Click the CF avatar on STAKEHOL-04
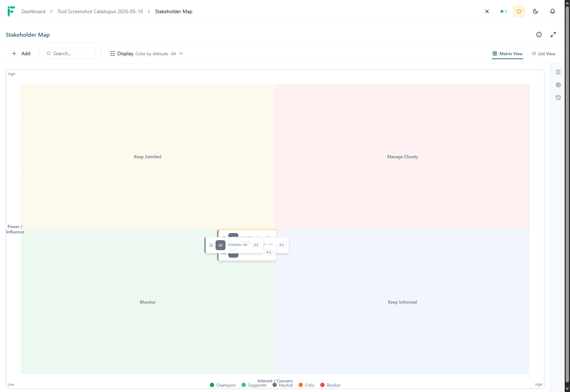 [221, 245]
